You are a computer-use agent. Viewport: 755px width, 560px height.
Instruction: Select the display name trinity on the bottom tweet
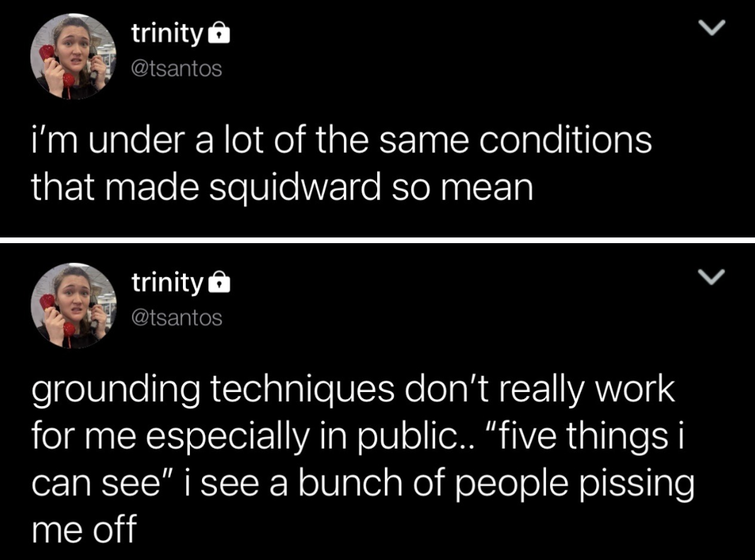[x=167, y=283]
